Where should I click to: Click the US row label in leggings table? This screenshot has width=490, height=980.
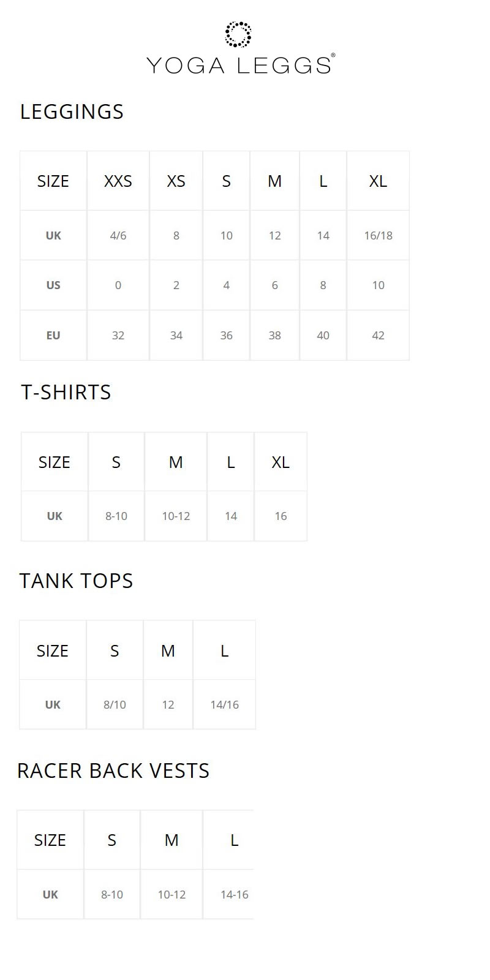coord(53,285)
